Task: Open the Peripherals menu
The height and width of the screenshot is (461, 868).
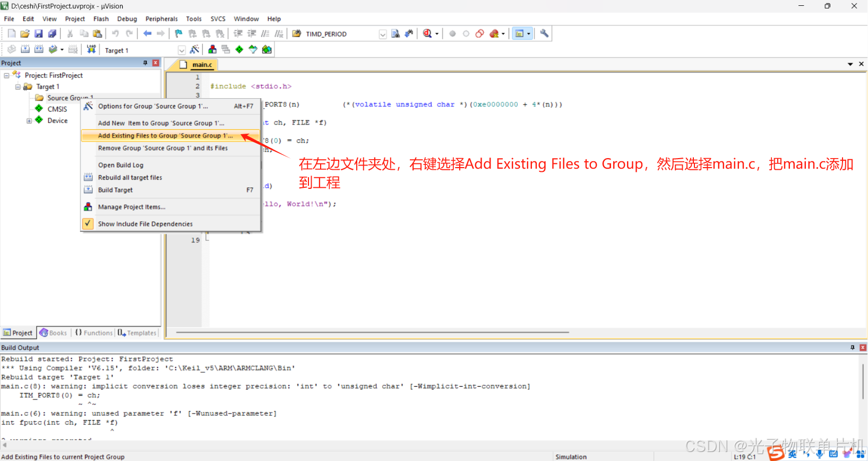Action: [161, 19]
